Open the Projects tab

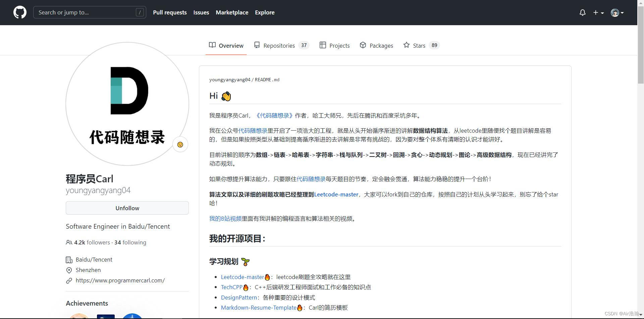click(x=334, y=45)
